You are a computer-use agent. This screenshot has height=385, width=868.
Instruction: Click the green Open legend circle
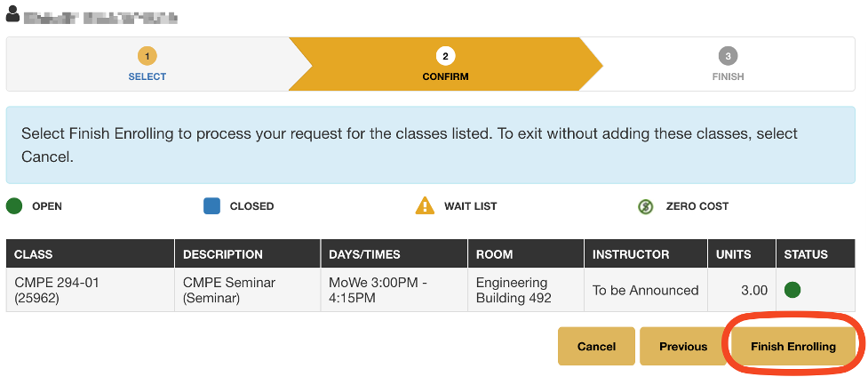pos(15,206)
